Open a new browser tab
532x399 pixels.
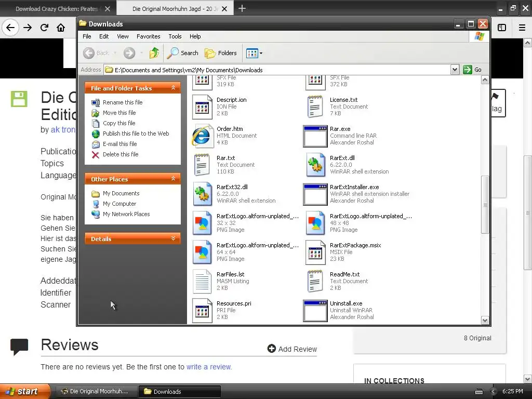click(242, 8)
